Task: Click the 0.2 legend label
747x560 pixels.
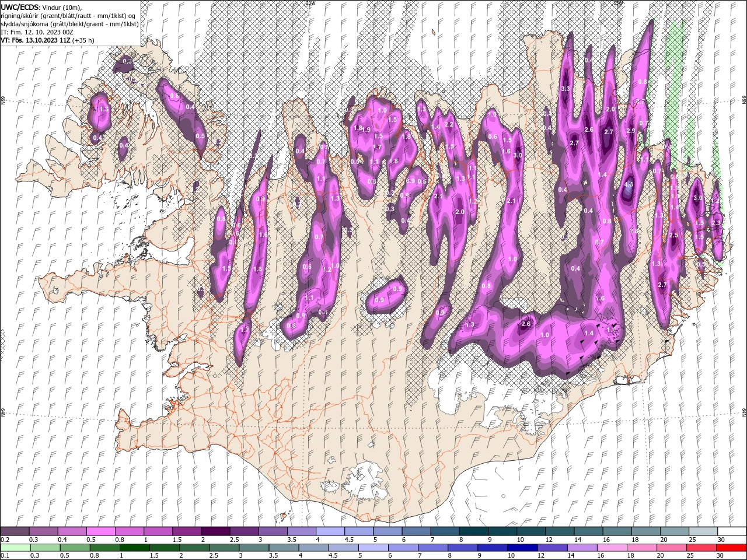Action: click(5, 540)
